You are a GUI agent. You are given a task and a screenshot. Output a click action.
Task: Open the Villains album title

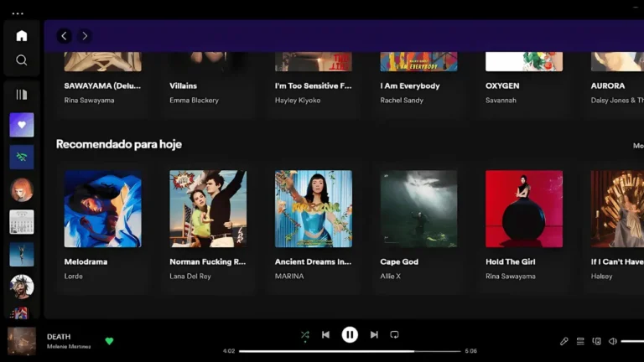pyautogui.click(x=183, y=85)
